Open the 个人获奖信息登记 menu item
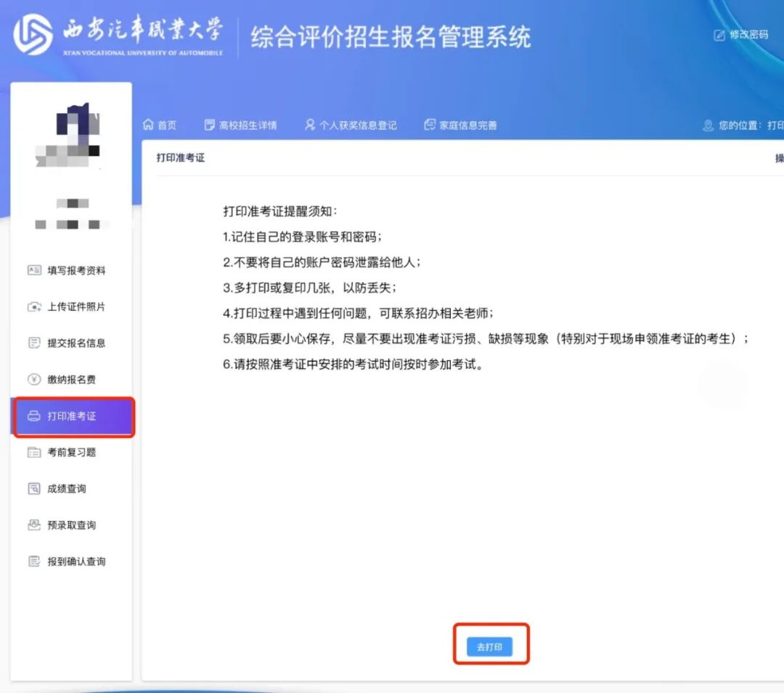The image size is (784, 693). click(x=352, y=124)
